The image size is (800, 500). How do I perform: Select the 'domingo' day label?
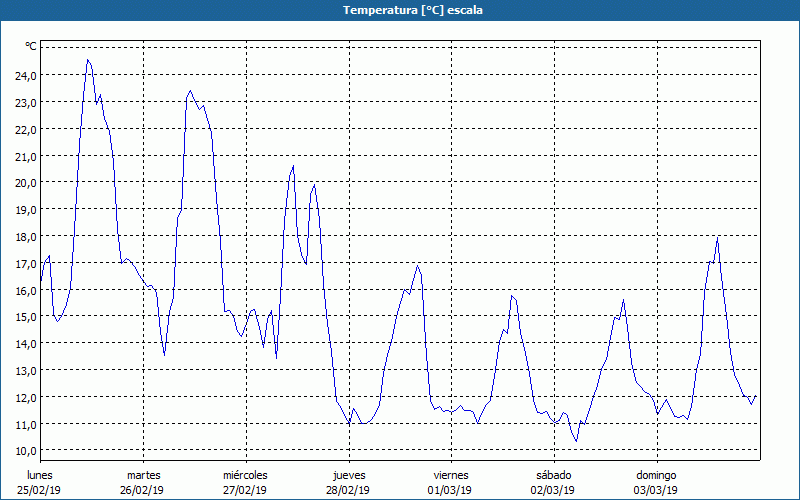pyautogui.click(x=656, y=475)
